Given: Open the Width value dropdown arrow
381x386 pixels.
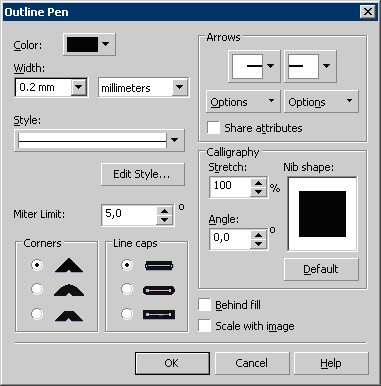Looking at the screenshot, I should tap(79, 87).
